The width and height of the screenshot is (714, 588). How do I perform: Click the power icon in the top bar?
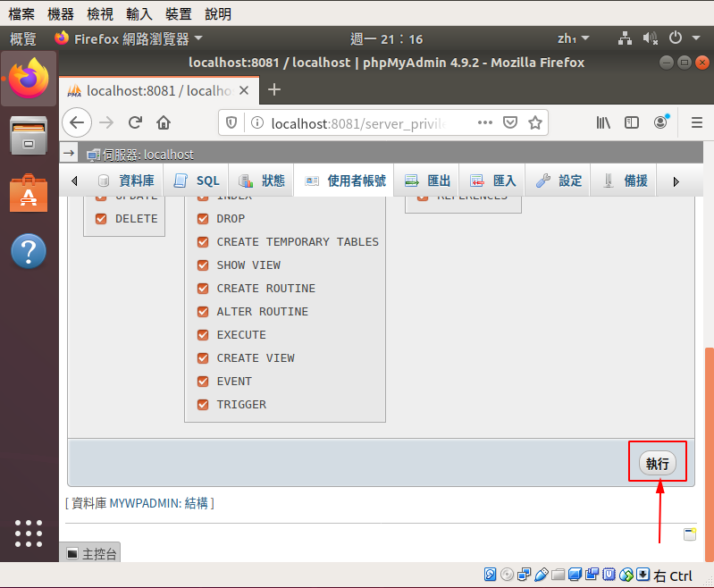676,38
